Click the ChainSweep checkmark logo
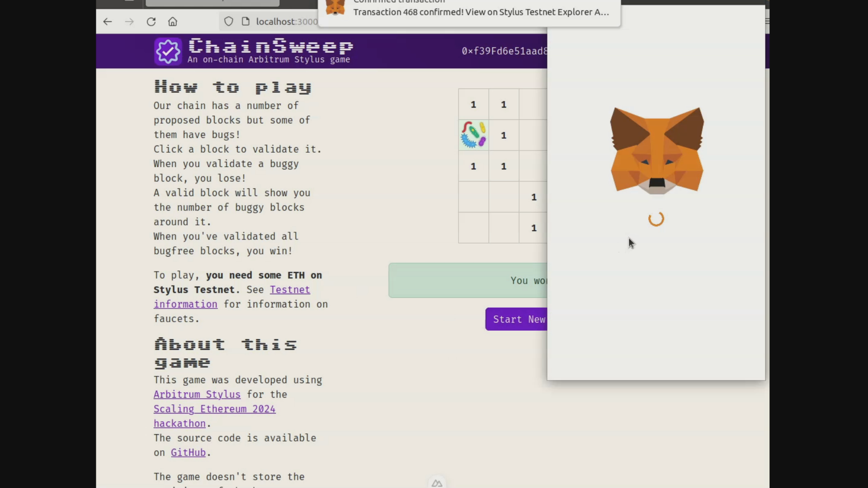868x488 pixels. click(x=168, y=52)
